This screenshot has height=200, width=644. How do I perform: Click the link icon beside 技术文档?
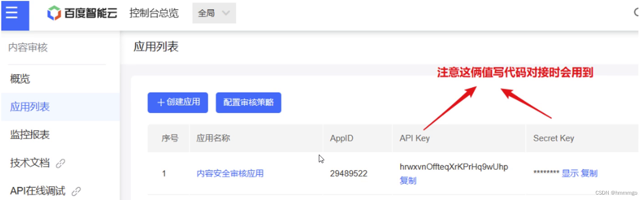pyautogui.click(x=60, y=164)
